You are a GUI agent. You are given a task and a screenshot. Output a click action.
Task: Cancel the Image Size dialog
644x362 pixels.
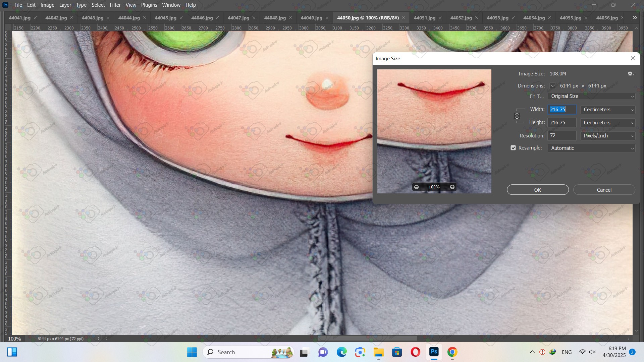click(x=604, y=190)
